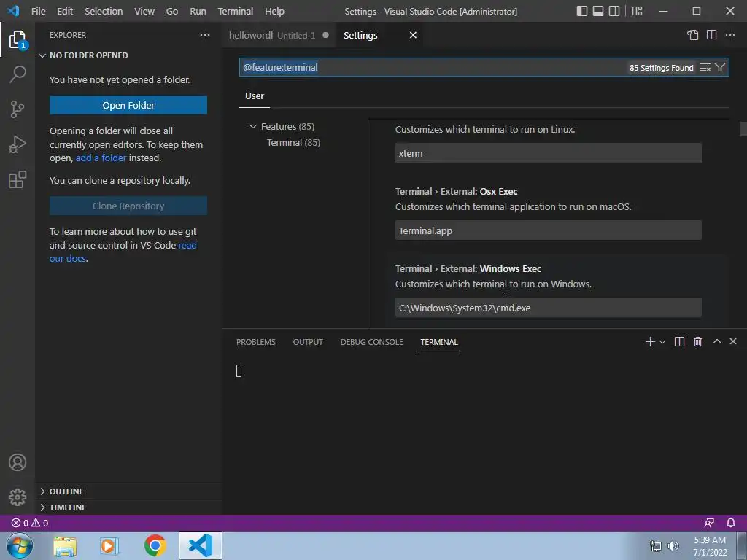The height and width of the screenshot is (560, 747).
Task: Edit the Osx Exec Terminal.app field
Action: 549,230
